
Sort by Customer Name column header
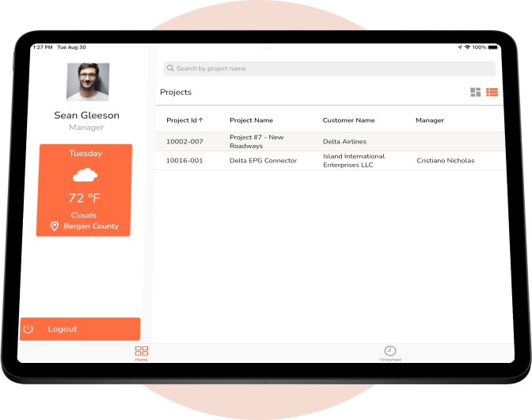point(348,120)
